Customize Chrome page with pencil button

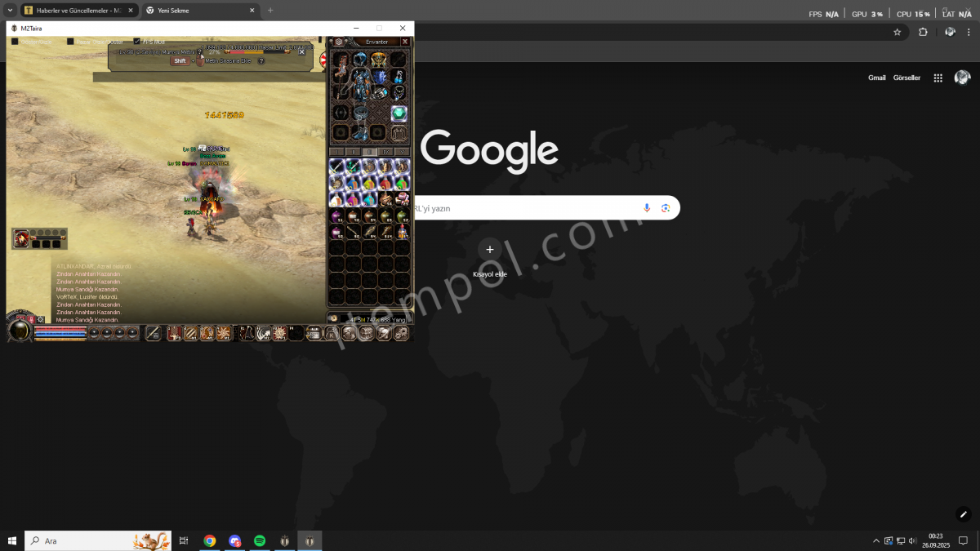click(x=964, y=514)
